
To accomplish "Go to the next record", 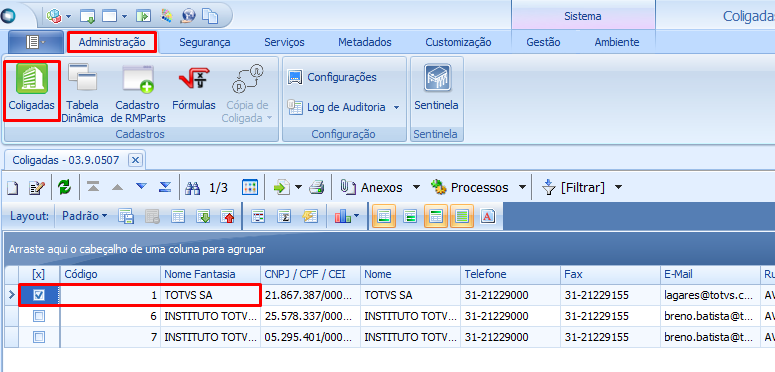I will click(141, 187).
